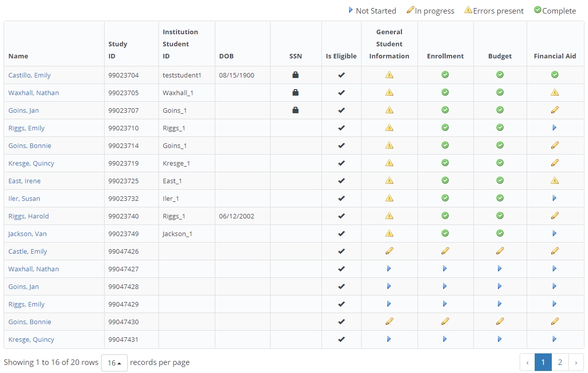Click the Financial Aid column header
Image resolution: width=588 pixels, height=373 pixels.
click(x=555, y=56)
